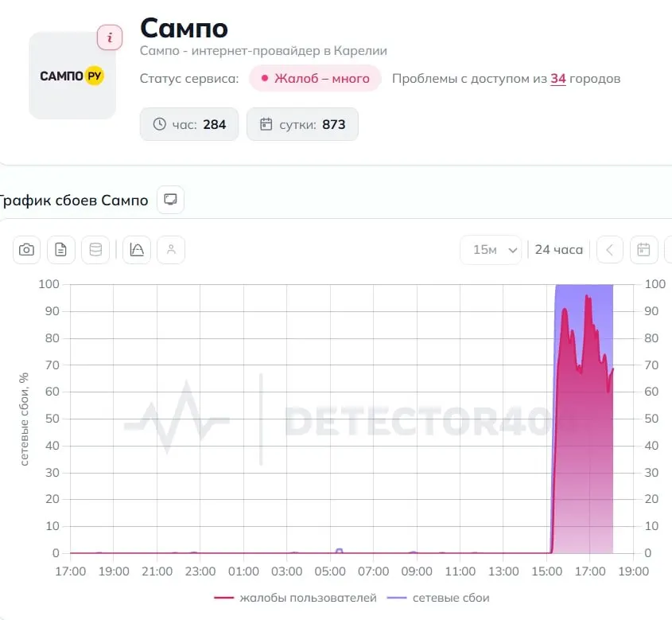Click the previous period chevron arrow
The height and width of the screenshot is (620, 672).
pos(610,250)
